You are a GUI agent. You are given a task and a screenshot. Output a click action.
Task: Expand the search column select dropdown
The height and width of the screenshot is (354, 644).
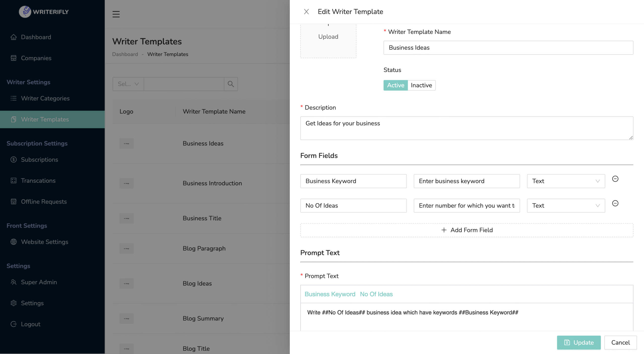pyautogui.click(x=128, y=84)
